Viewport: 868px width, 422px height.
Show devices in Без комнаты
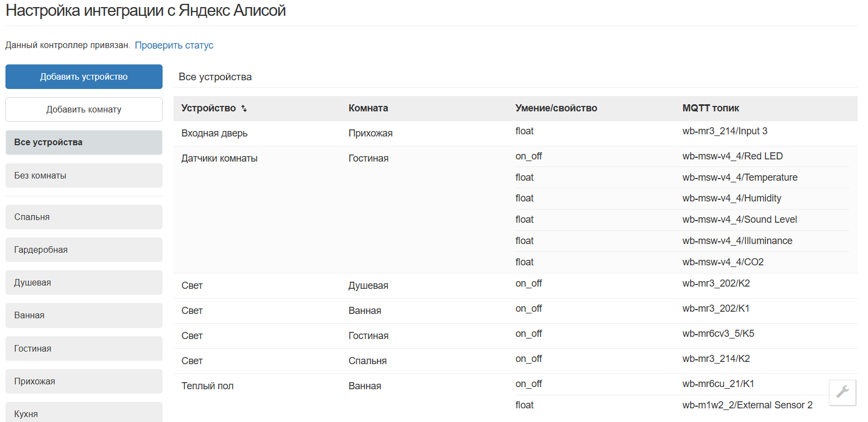[84, 176]
